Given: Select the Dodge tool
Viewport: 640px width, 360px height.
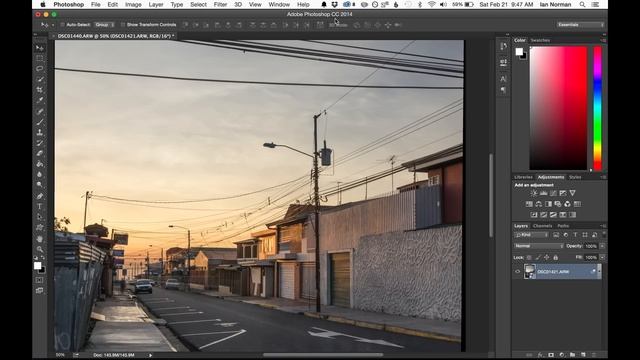Looking at the screenshot, I should coord(40,184).
